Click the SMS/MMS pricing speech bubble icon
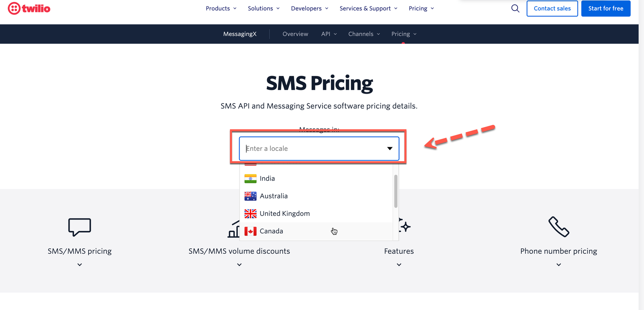Image resolution: width=644 pixels, height=310 pixels. pyautogui.click(x=80, y=227)
